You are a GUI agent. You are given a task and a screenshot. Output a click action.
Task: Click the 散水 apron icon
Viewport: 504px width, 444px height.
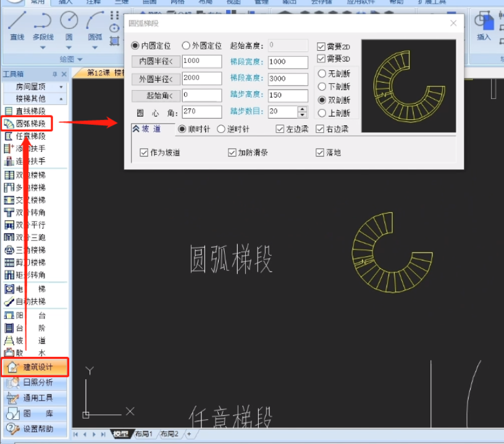tap(9, 353)
